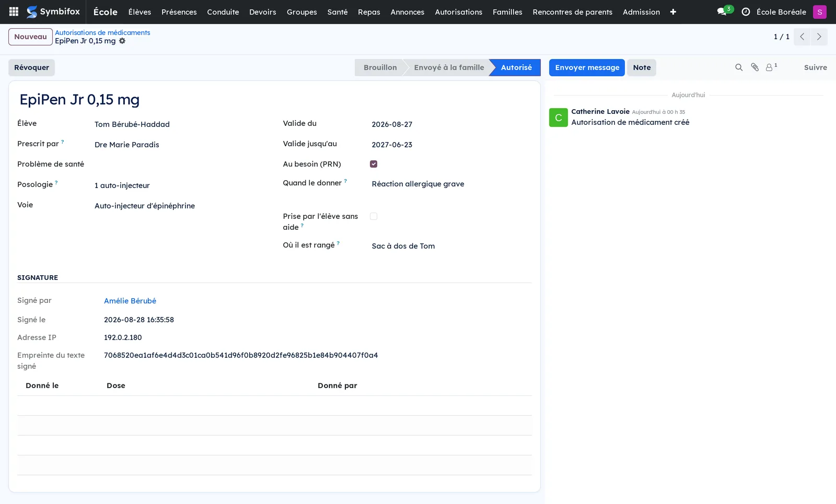This screenshot has width=836, height=504.
Task: Open École Boréale company switcher
Action: point(781,11)
